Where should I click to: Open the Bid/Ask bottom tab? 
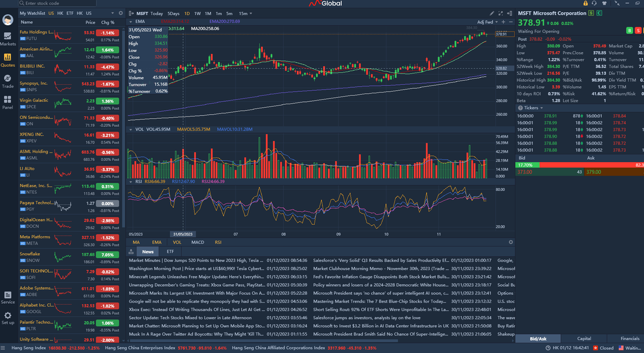pos(537,338)
